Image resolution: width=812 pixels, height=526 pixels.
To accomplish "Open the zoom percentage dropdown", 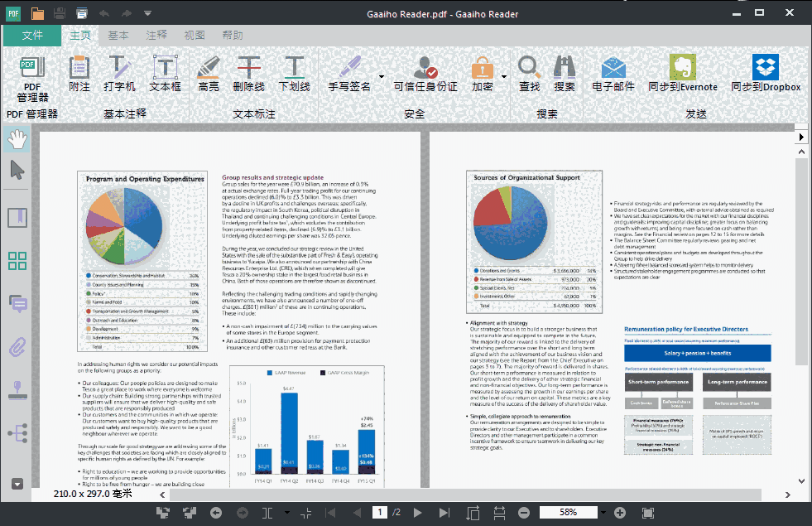I will click(603, 513).
